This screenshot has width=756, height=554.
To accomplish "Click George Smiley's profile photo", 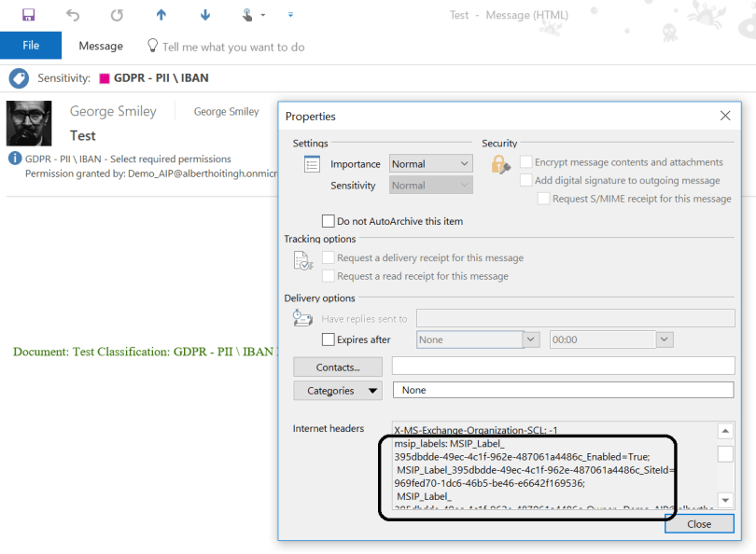I will pyautogui.click(x=28, y=122).
